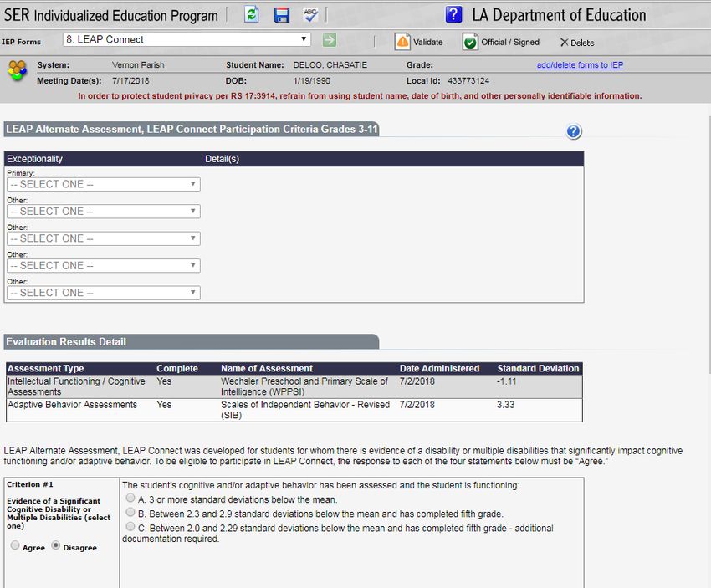711x588 pixels.
Task: Click the SER Individualized Education Program title
Action: [x=111, y=15]
